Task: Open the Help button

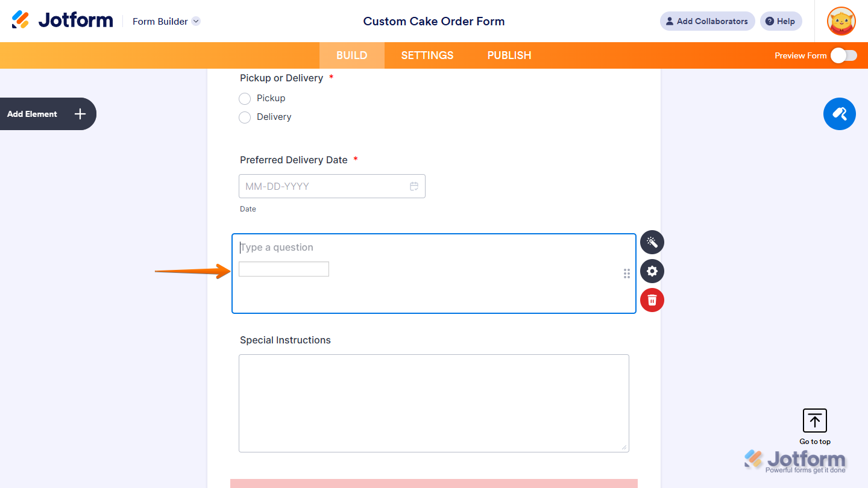Action: (781, 20)
